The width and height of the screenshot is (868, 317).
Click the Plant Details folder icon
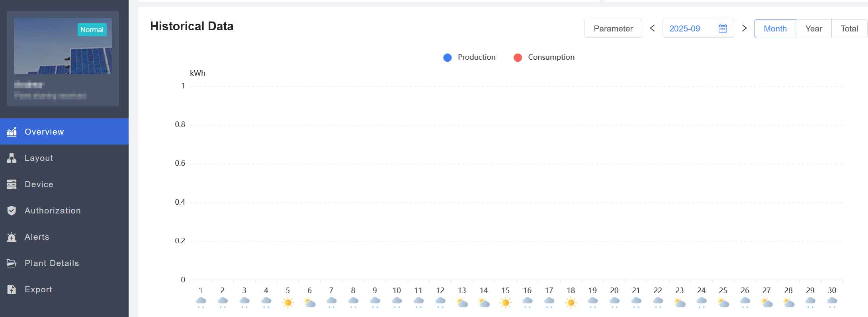[12, 263]
